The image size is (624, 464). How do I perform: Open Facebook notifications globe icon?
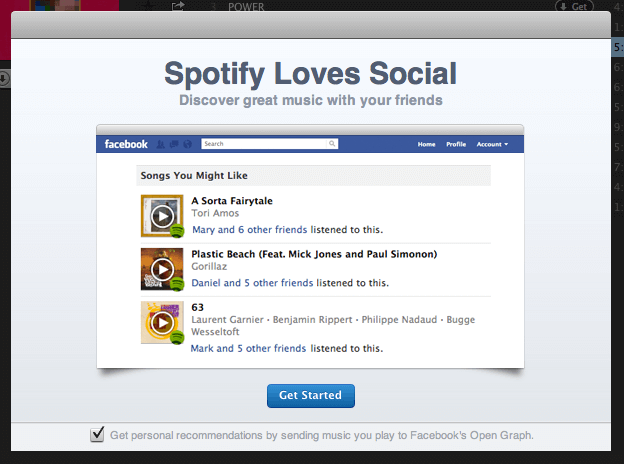coord(187,144)
